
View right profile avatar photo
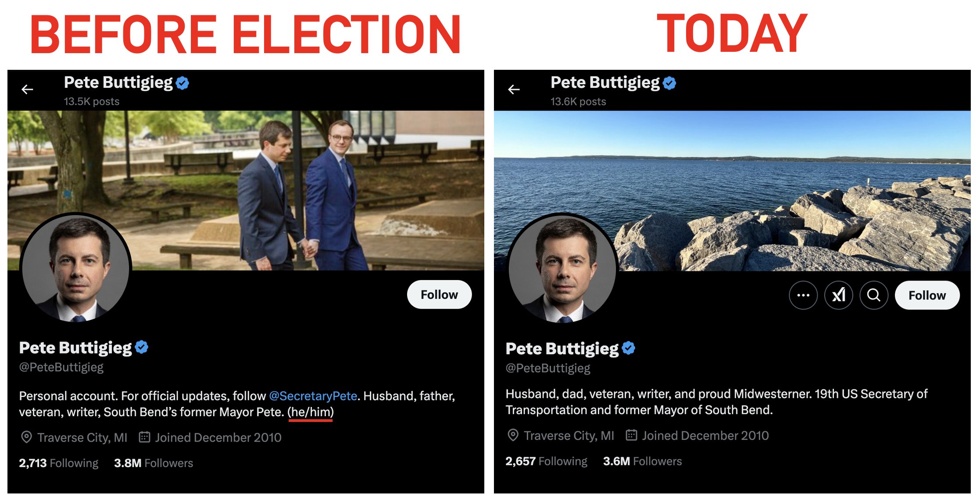562,269
